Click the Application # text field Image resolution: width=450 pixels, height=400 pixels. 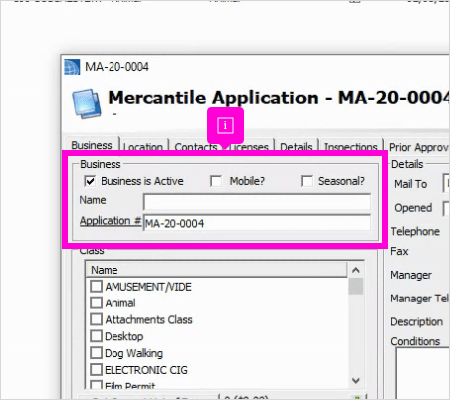(257, 223)
